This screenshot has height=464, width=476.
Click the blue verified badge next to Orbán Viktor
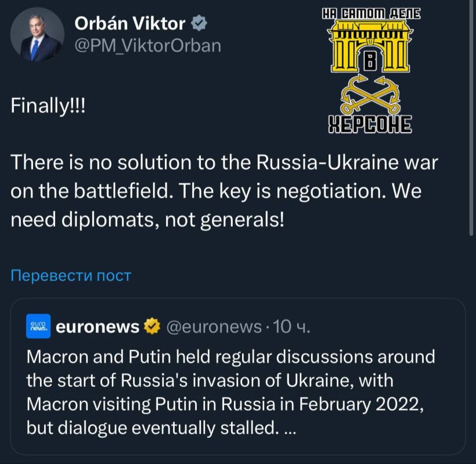pos(199,24)
